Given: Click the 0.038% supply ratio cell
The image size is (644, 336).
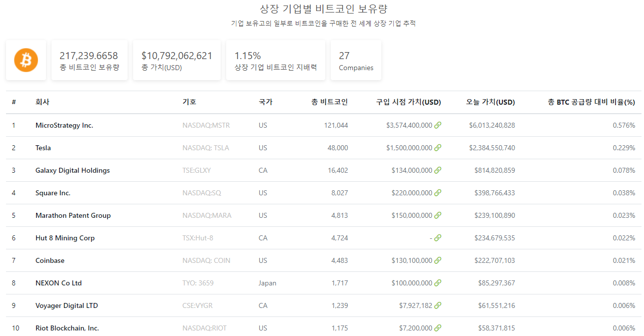Looking at the screenshot, I should tap(624, 193).
